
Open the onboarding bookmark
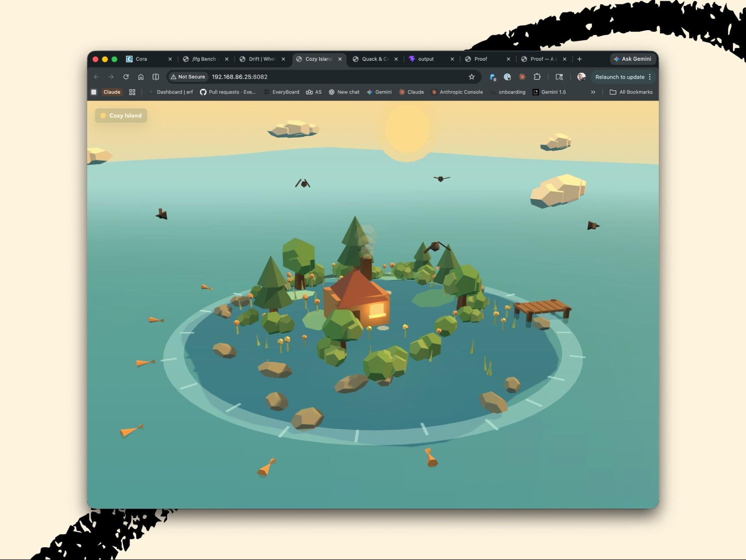pyautogui.click(x=508, y=92)
